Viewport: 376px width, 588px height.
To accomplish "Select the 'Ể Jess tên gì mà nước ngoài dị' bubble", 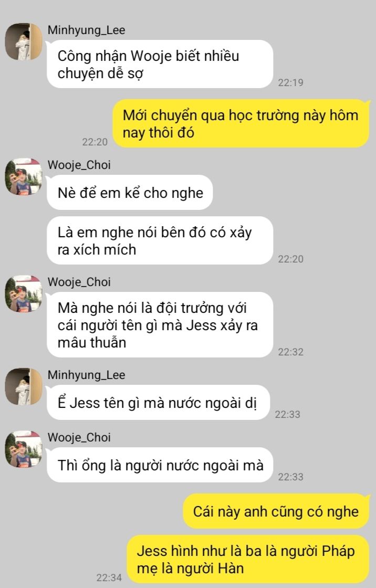I will click(x=159, y=402).
